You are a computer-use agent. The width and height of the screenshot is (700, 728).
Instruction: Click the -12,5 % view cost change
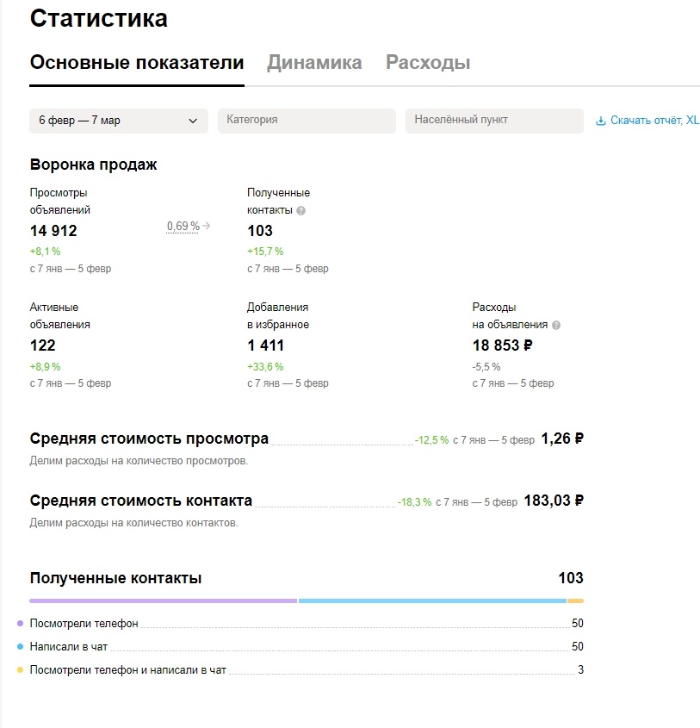(431, 440)
